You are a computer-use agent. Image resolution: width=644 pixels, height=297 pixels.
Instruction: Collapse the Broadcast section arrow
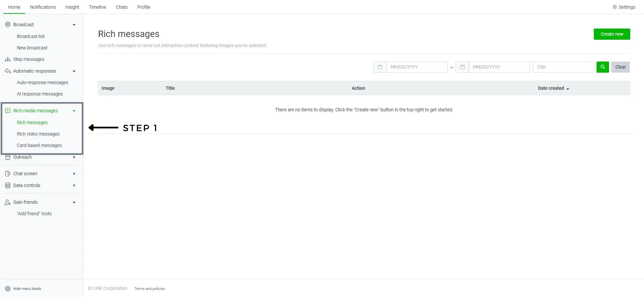tap(74, 25)
